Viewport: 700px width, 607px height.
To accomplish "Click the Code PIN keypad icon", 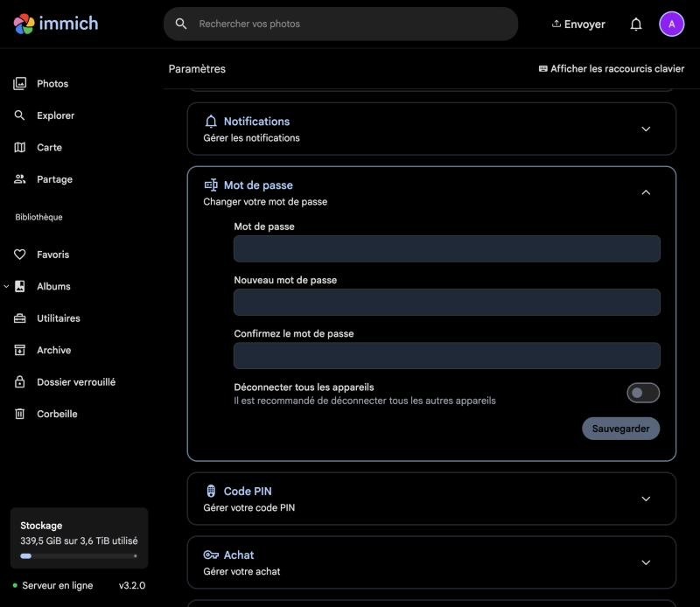I will 211,491.
